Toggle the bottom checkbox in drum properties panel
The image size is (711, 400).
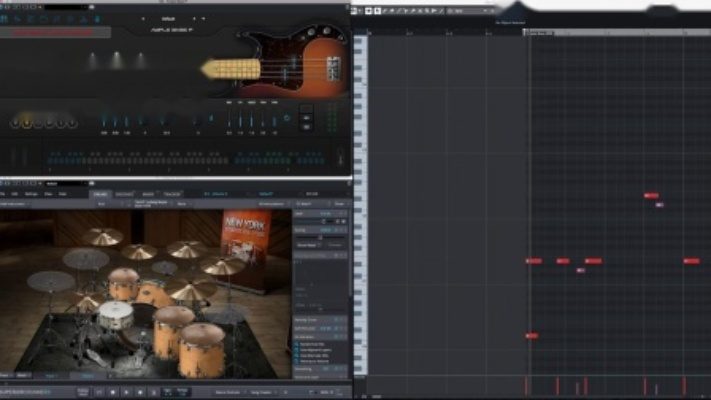[298, 360]
